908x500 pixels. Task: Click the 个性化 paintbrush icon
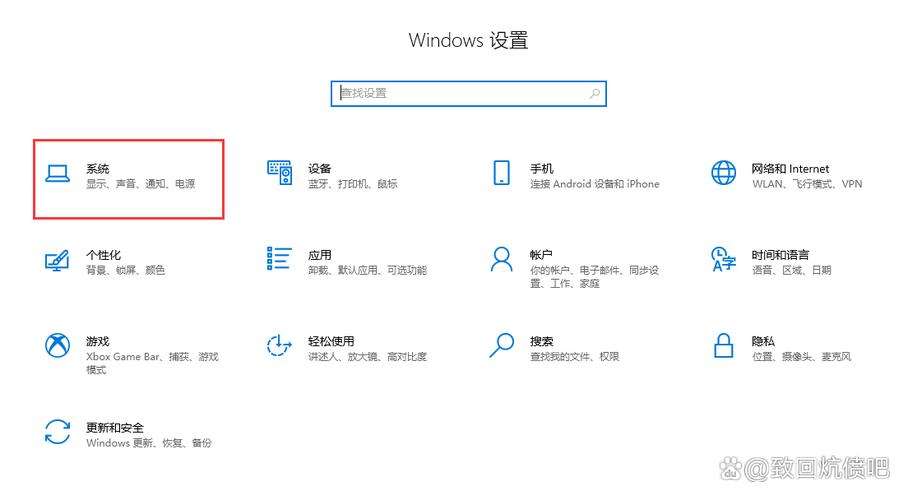click(x=57, y=260)
